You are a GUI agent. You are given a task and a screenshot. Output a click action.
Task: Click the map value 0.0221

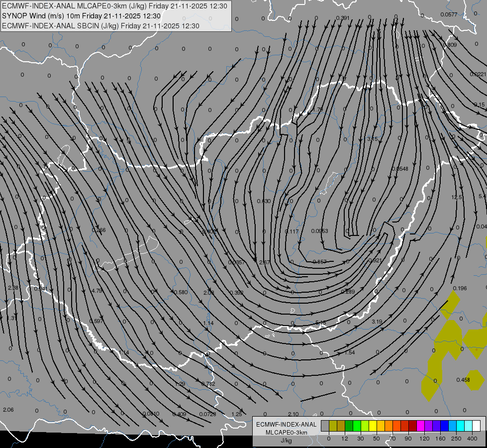tap(478, 74)
